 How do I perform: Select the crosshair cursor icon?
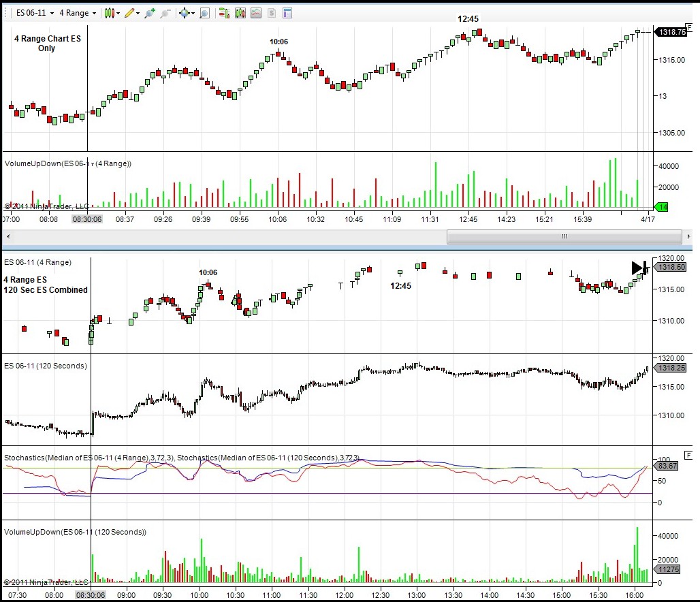tap(184, 13)
